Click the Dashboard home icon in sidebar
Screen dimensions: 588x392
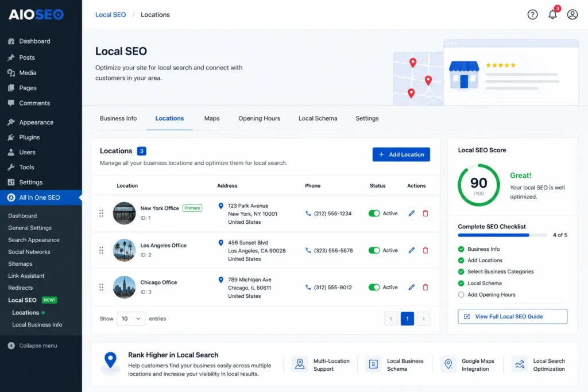click(11, 41)
